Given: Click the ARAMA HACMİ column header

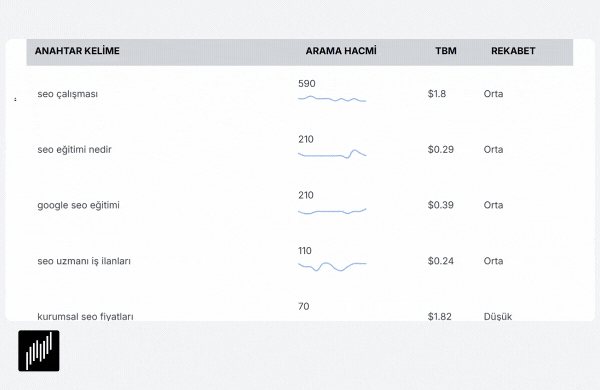Looking at the screenshot, I should (341, 51).
